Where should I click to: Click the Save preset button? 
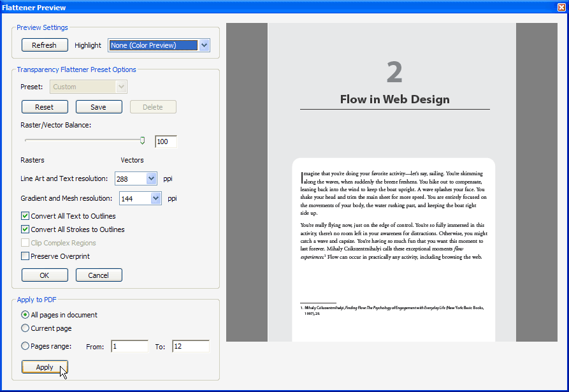point(98,107)
